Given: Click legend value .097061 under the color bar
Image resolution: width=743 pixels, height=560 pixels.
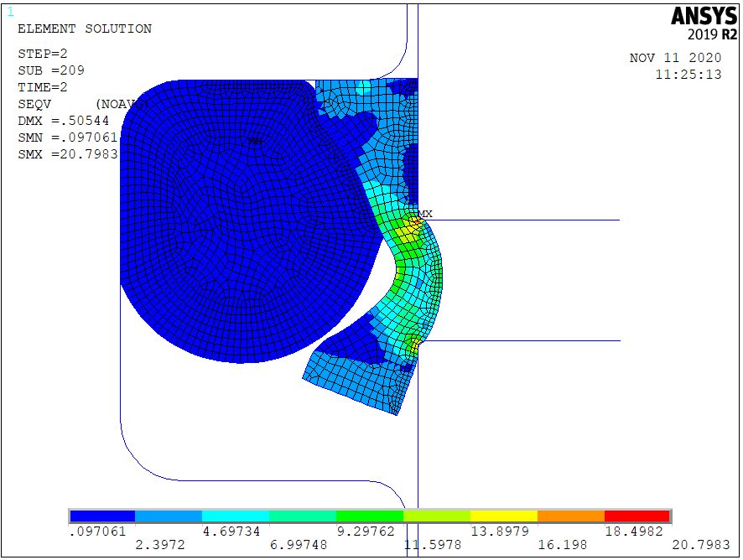Looking at the screenshot, I should [x=97, y=531].
